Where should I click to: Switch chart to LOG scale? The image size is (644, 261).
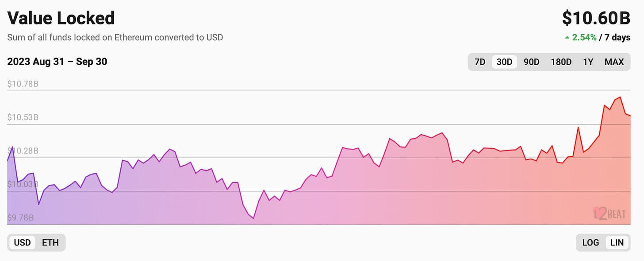[590, 242]
